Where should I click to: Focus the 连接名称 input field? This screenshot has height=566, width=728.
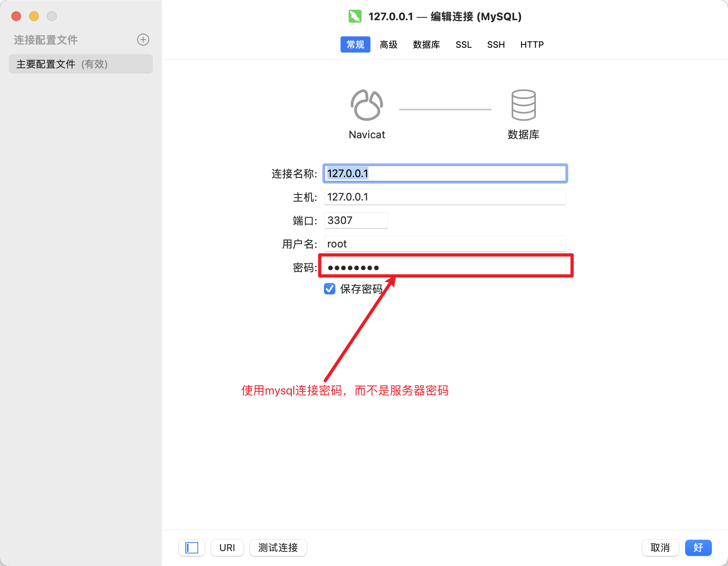coord(445,173)
